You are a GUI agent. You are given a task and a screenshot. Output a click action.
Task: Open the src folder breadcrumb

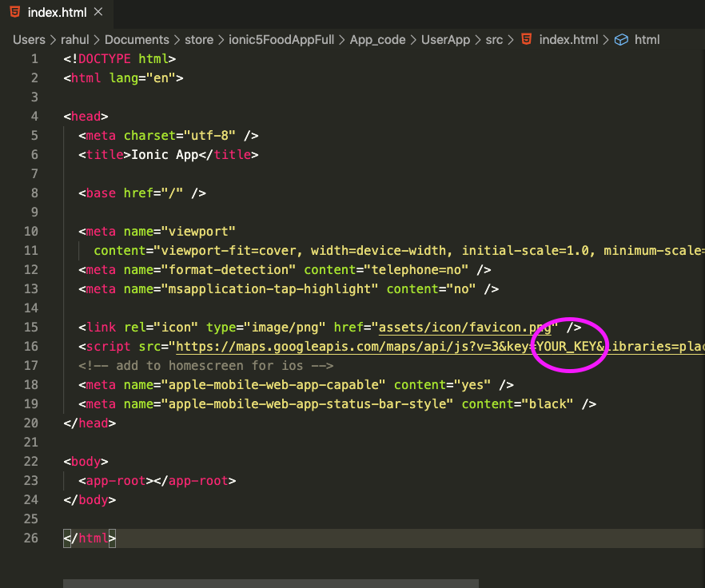point(495,39)
